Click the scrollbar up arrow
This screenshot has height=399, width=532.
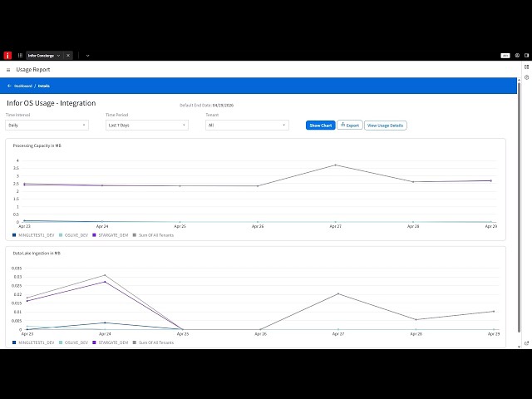[x=519, y=80]
